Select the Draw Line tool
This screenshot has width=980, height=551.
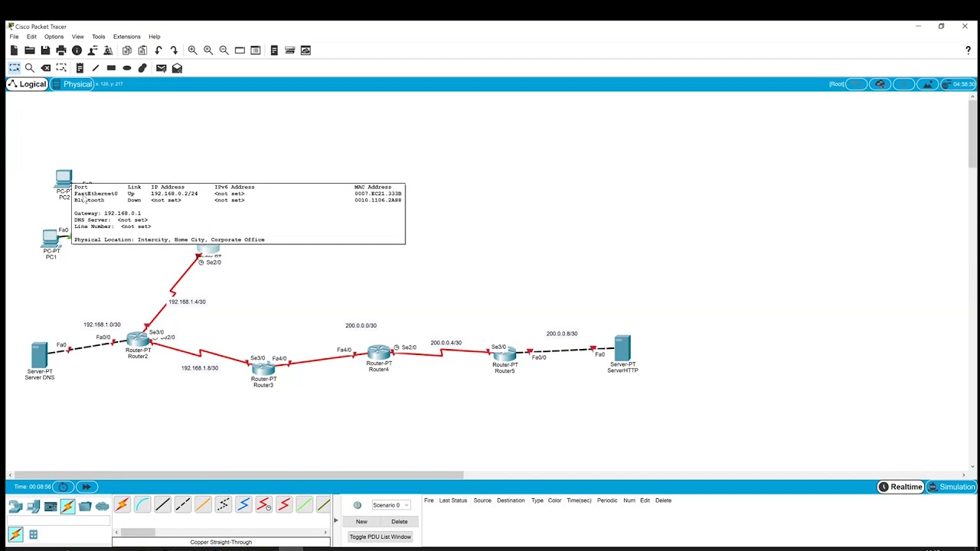pos(96,68)
